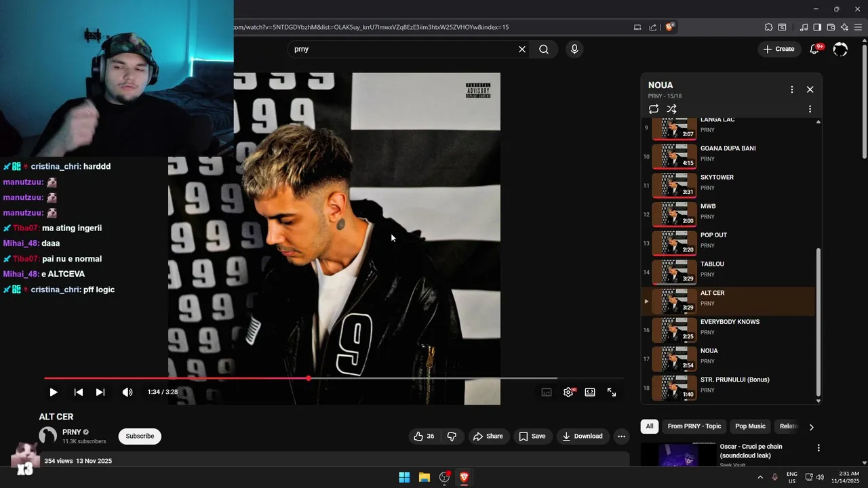Select the Pop Music chip
This screenshot has height=488, width=868.
(750, 426)
